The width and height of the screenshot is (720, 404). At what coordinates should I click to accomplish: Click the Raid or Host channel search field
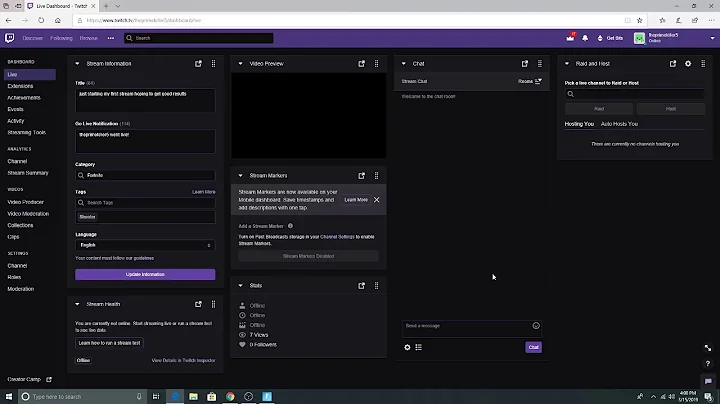pos(635,94)
